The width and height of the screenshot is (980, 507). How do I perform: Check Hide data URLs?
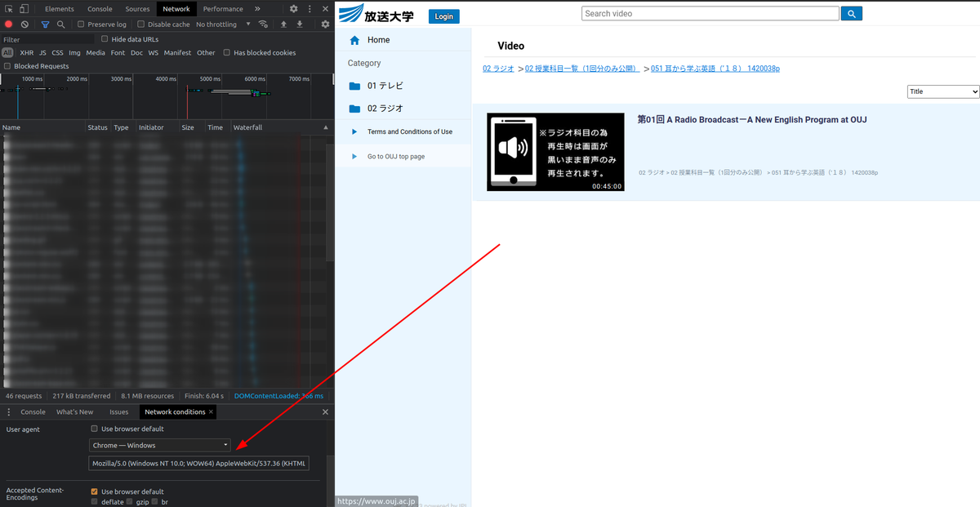click(105, 39)
